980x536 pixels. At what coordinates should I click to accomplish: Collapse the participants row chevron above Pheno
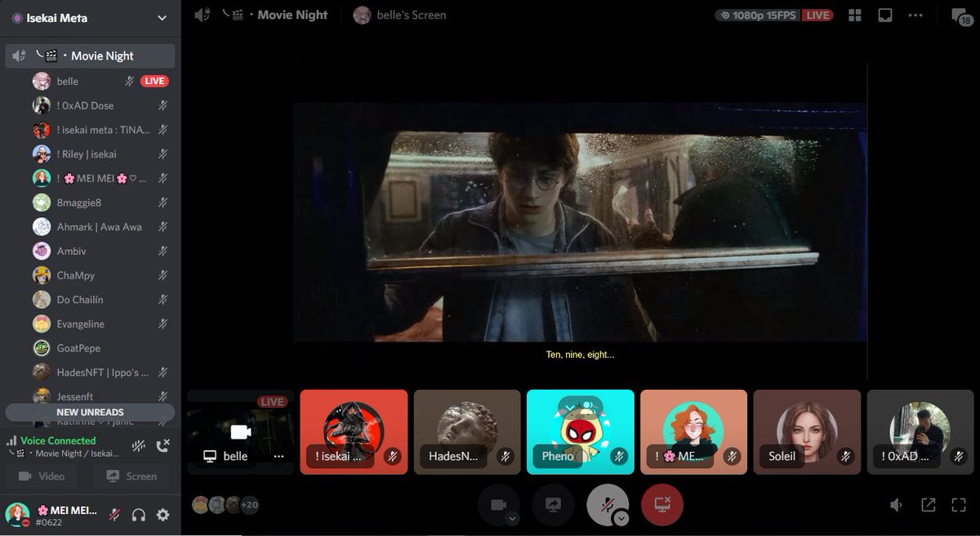(580, 406)
